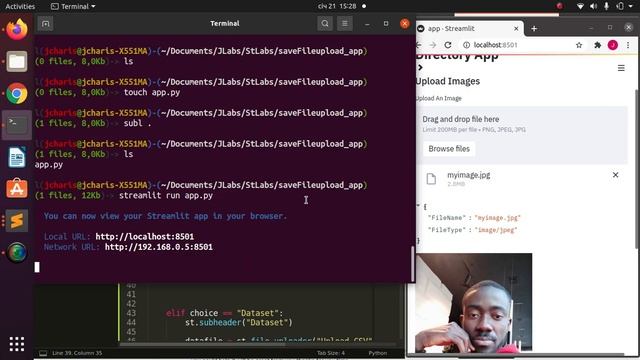
Task: Open Chrome extensions puzzle icon
Action: pyautogui.click(x=598, y=45)
